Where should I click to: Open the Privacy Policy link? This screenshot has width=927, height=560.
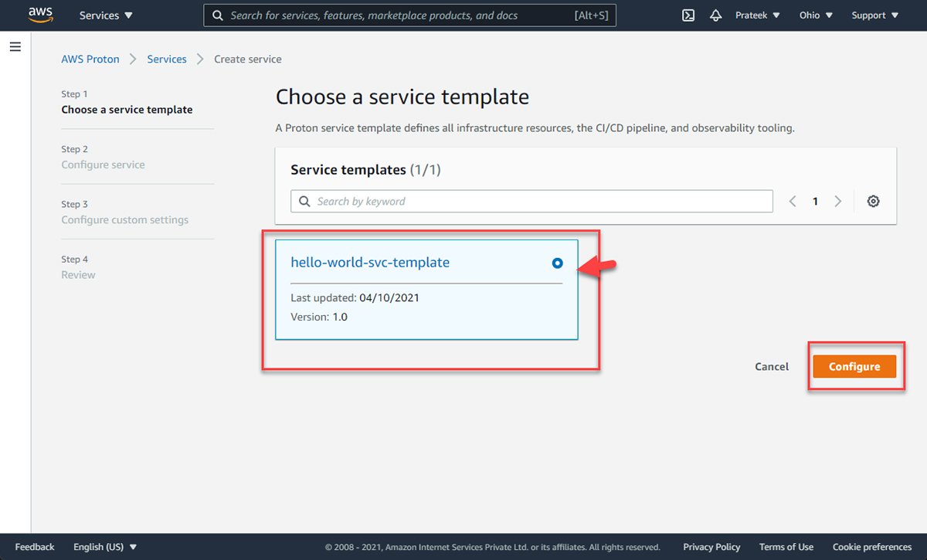[711, 546]
